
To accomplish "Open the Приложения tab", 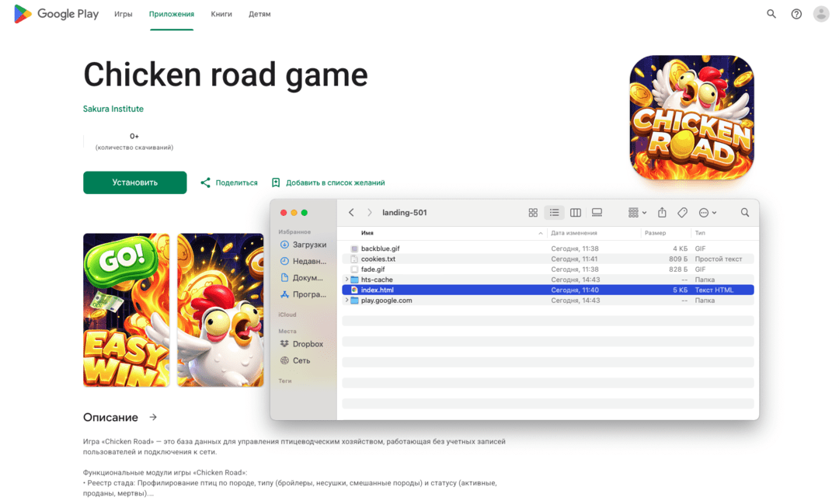I will coord(171,14).
